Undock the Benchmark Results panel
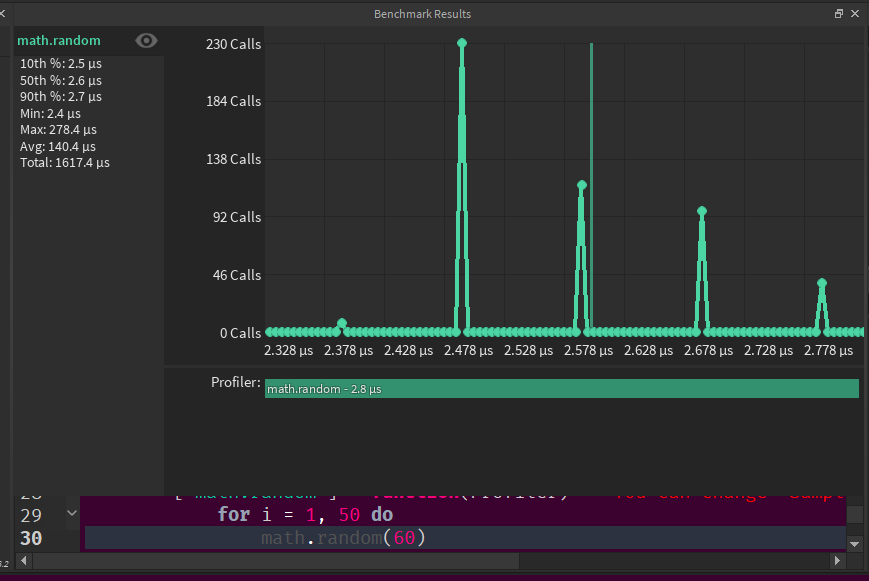 (x=839, y=14)
